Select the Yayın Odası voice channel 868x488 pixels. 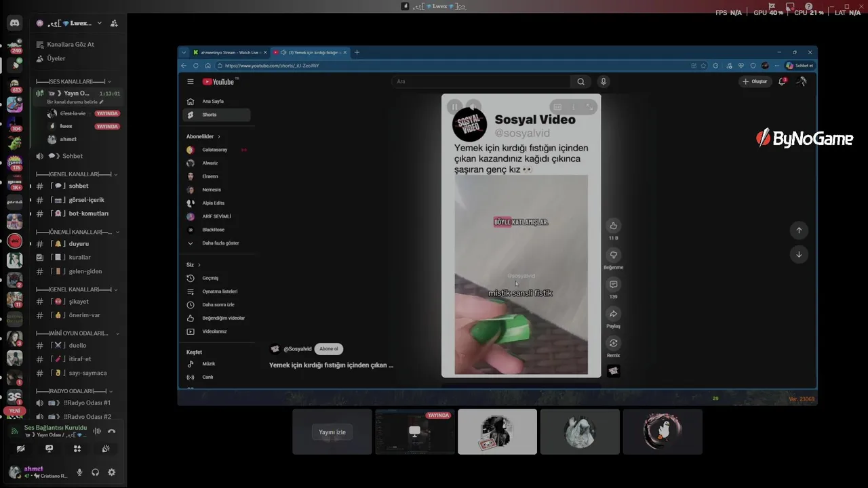(78, 93)
